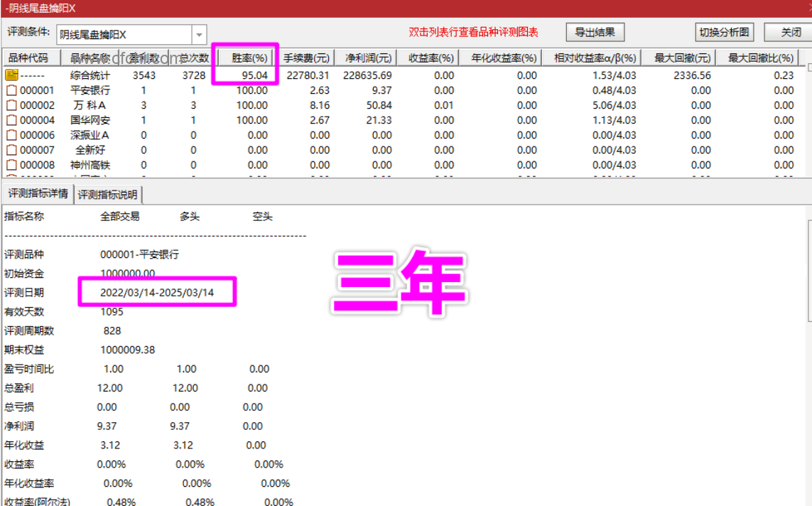This screenshot has width=812, height=506.
Task: Click the 95.04 win rate value
Action: point(255,75)
